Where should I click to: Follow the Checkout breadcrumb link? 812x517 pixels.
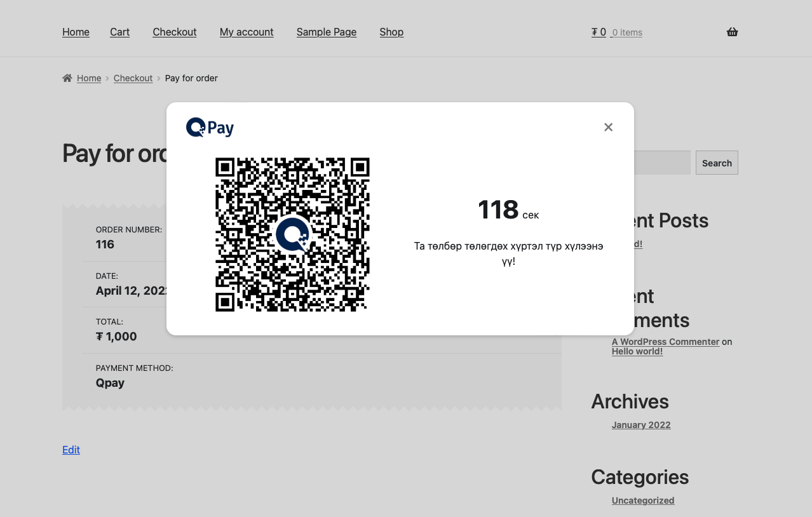(x=133, y=78)
